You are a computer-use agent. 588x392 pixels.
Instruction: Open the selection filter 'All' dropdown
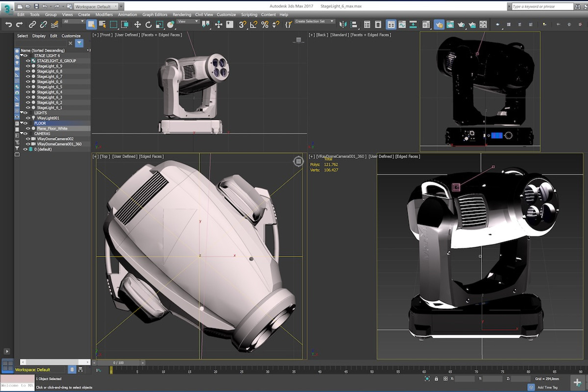(x=73, y=22)
